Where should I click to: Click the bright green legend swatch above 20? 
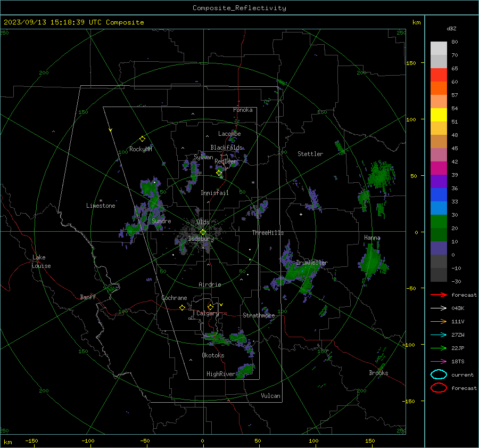coord(439,222)
